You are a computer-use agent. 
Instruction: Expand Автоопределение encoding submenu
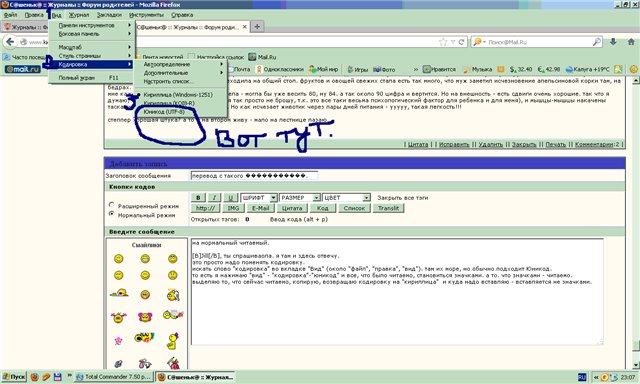tap(180, 64)
